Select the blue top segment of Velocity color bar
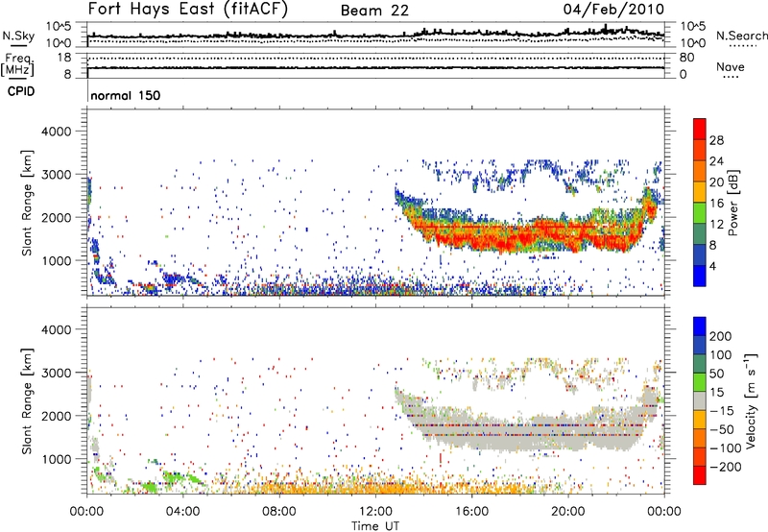 click(x=700, y=326)
